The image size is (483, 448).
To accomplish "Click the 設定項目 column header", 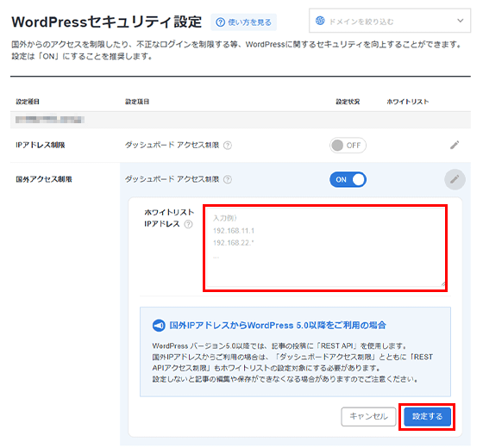I will (137, 102).
